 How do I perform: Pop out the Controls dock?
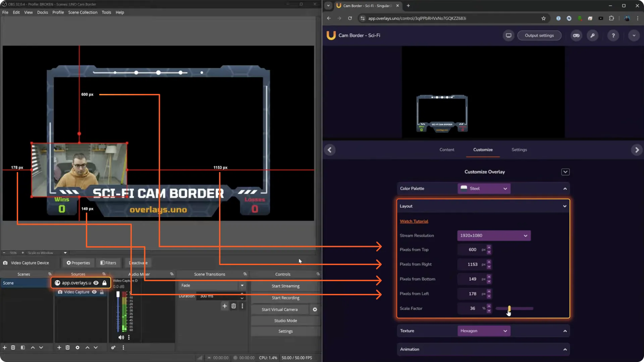[318, 274]
